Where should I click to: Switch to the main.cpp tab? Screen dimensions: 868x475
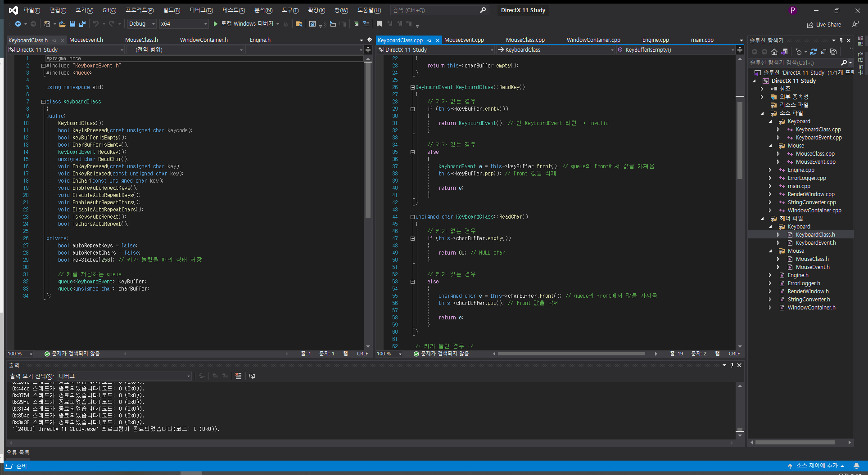tap(702, 40)
